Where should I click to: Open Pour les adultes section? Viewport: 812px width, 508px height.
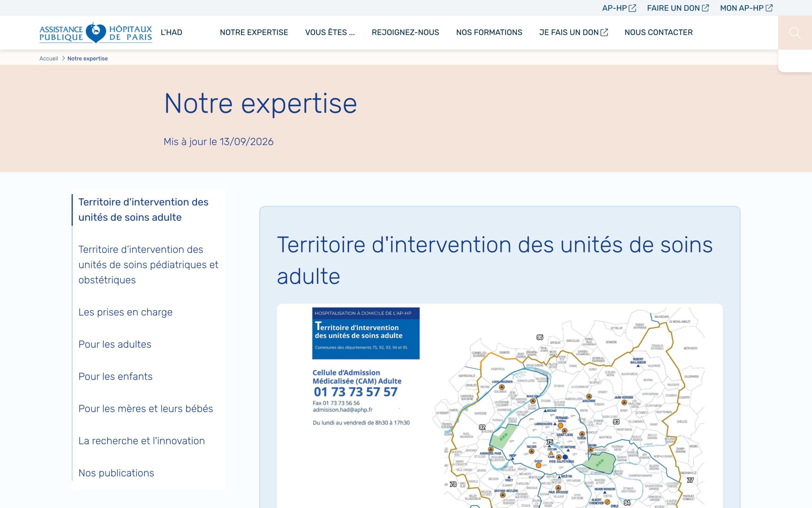point(115,344)
